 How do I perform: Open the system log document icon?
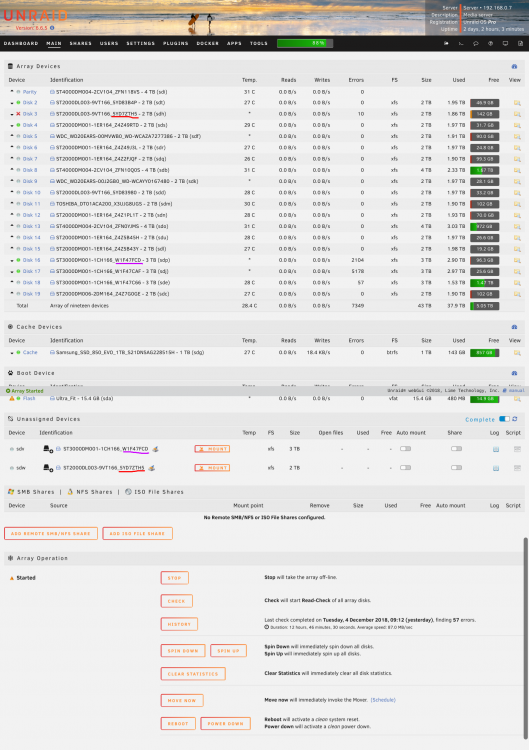pyautogui.click(x=520, y=44)
